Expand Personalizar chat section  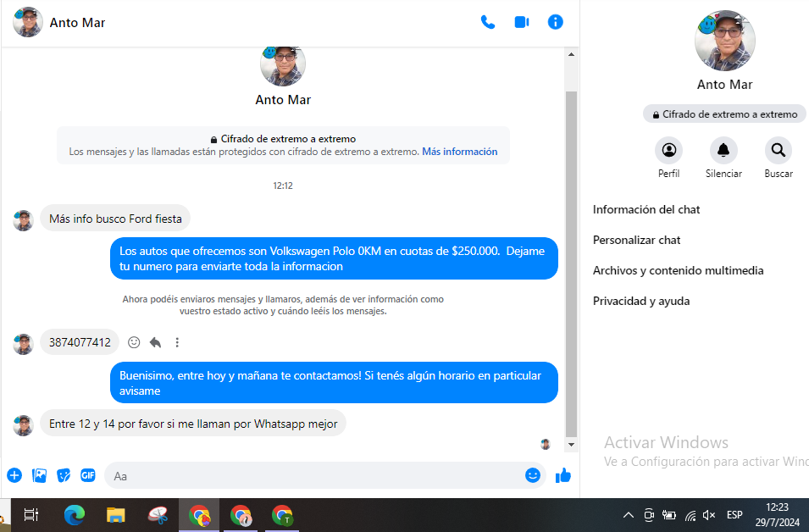(637, 240)
